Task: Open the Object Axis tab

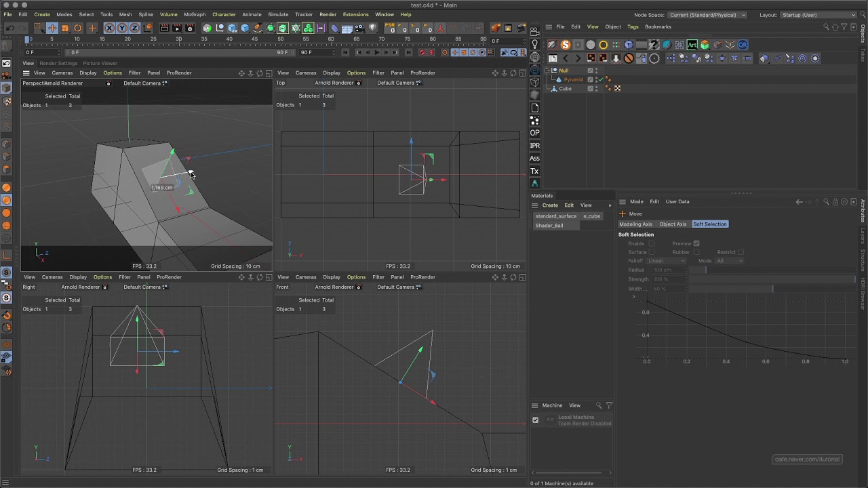Action: point(673,224)
